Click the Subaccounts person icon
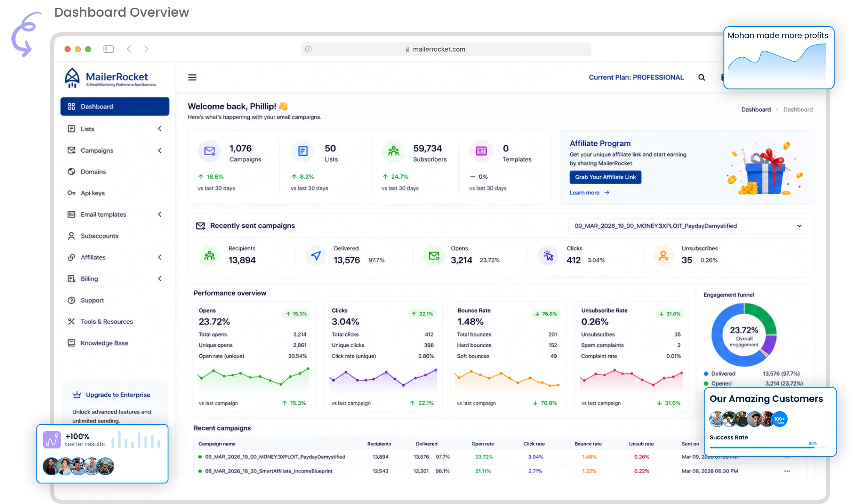 [x=71, y=236]
